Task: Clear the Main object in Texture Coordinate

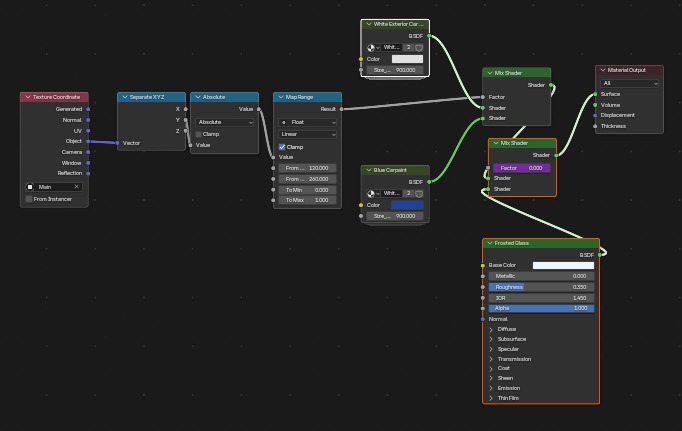Action: click(x=77, y=187)
